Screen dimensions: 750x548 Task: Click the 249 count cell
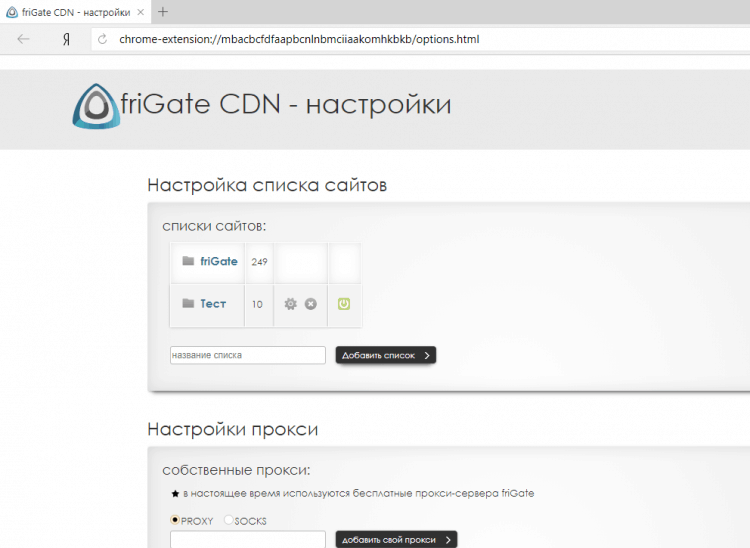pos(259,262)
